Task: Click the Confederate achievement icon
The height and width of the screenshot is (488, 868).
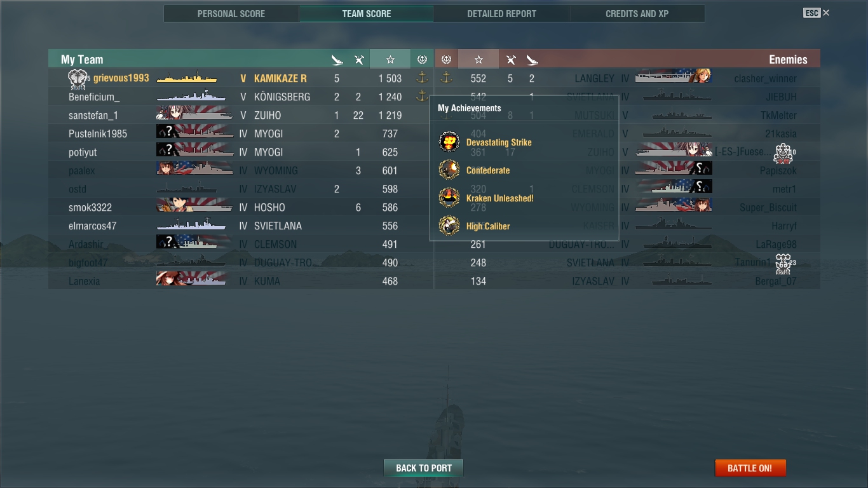Action: [x=449, y=170]
